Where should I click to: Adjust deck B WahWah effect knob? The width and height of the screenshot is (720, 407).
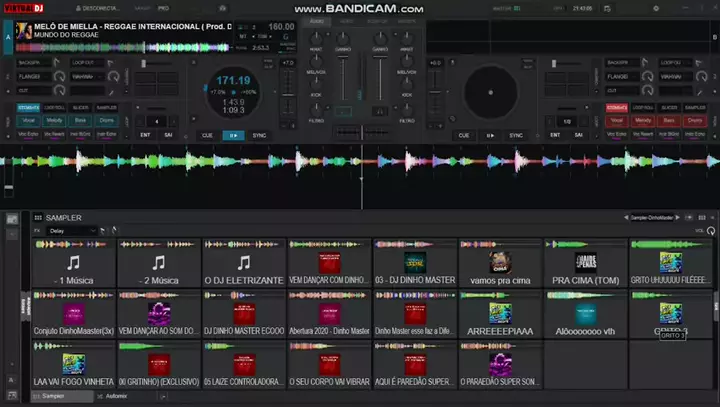tap(701, 76)
